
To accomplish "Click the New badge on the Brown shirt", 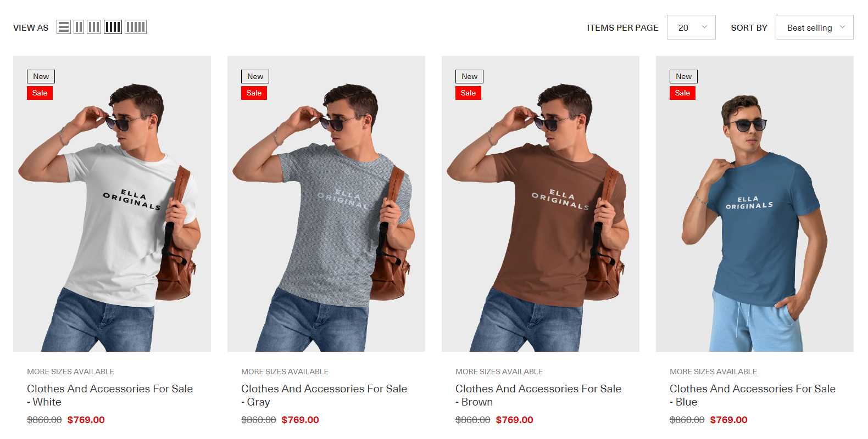I will point(470,76).
